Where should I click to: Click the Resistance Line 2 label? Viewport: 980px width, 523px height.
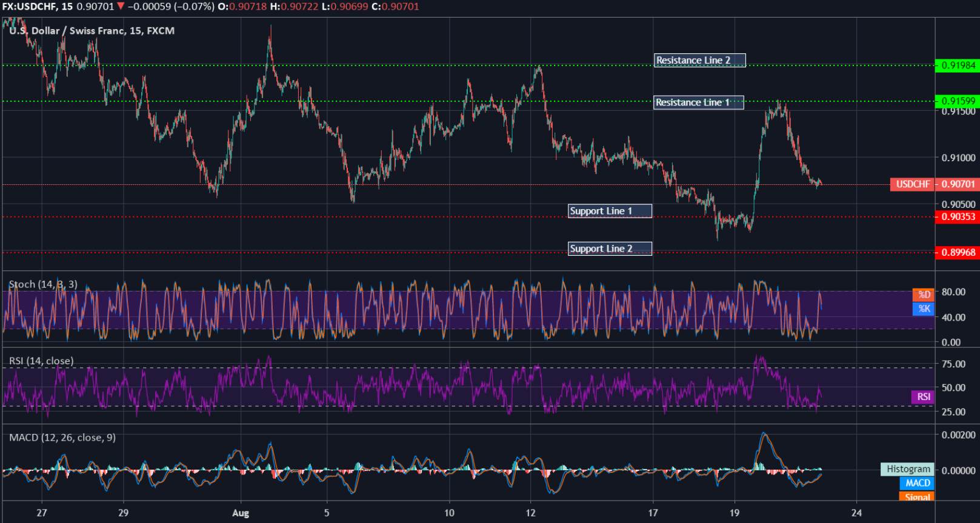[x=700, y=61]
